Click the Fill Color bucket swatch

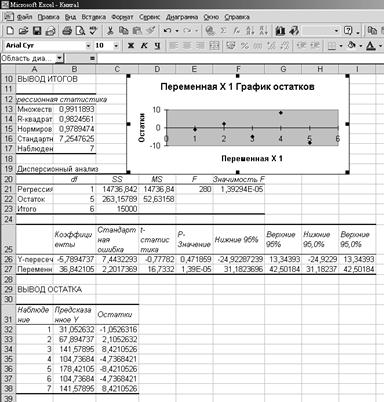click(352, 45)
